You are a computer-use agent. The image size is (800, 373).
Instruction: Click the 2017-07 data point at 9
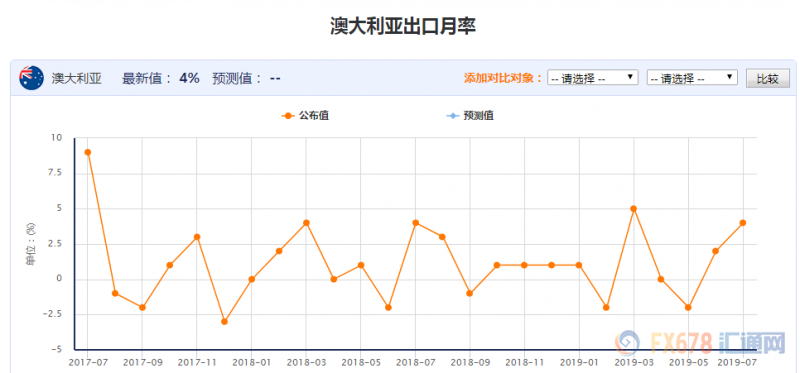point(88,152)
